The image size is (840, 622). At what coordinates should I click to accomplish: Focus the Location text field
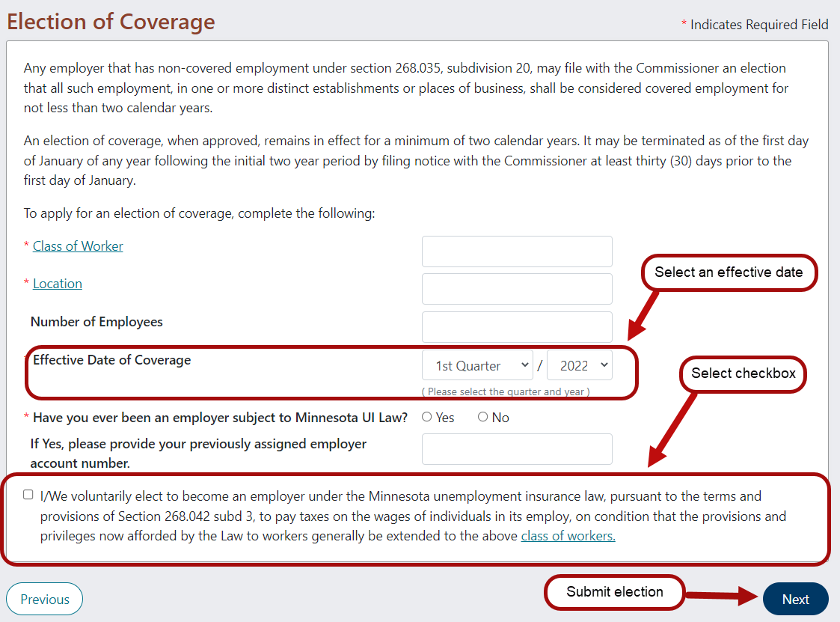coord(517,289)
